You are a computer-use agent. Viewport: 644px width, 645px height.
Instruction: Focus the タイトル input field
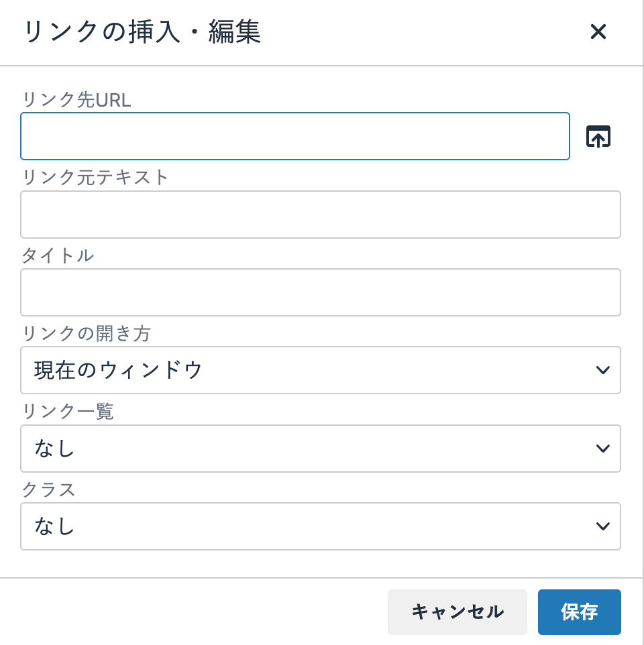tap(320, 292)
